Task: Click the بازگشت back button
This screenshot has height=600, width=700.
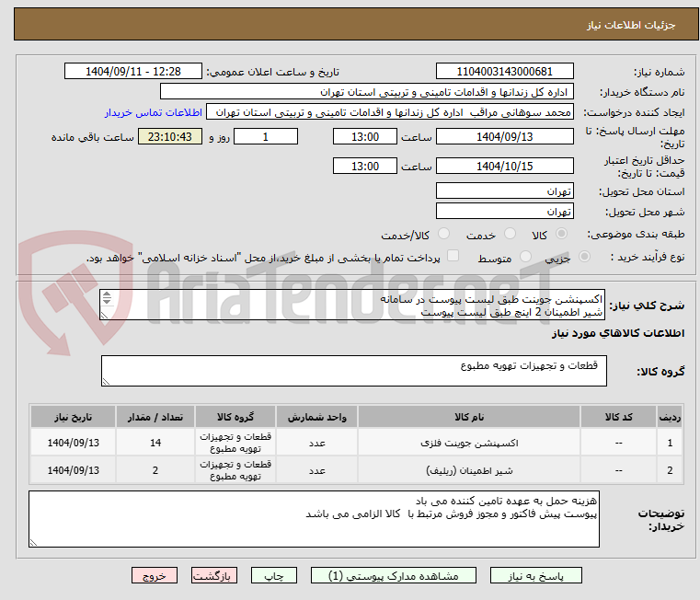Action: [213, 575]
